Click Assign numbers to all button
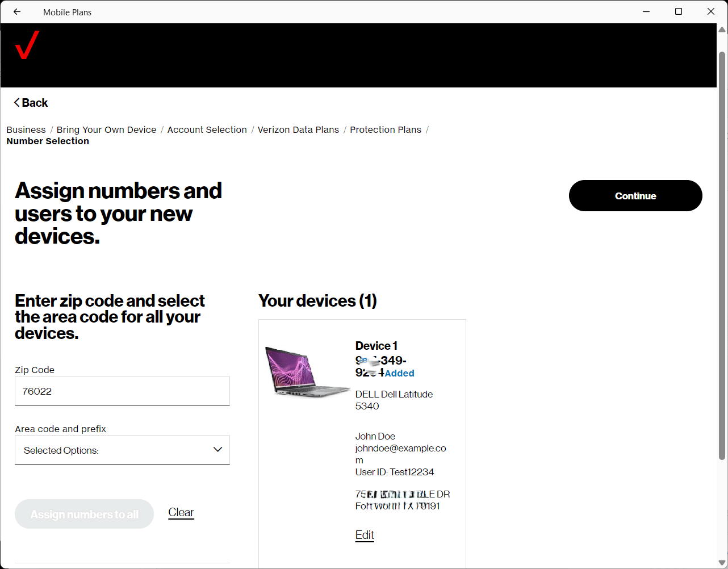728x569 pixels. (84, 514)
